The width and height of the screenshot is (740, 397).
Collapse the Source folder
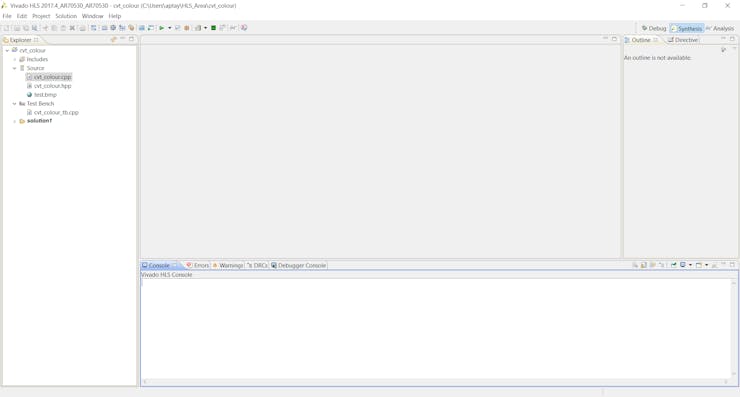15,68
